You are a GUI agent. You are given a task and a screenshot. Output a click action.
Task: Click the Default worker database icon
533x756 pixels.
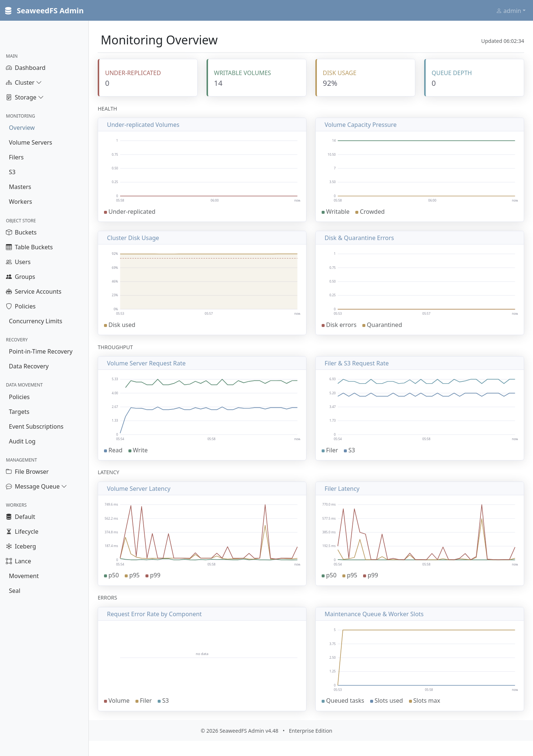click(9, 517)
